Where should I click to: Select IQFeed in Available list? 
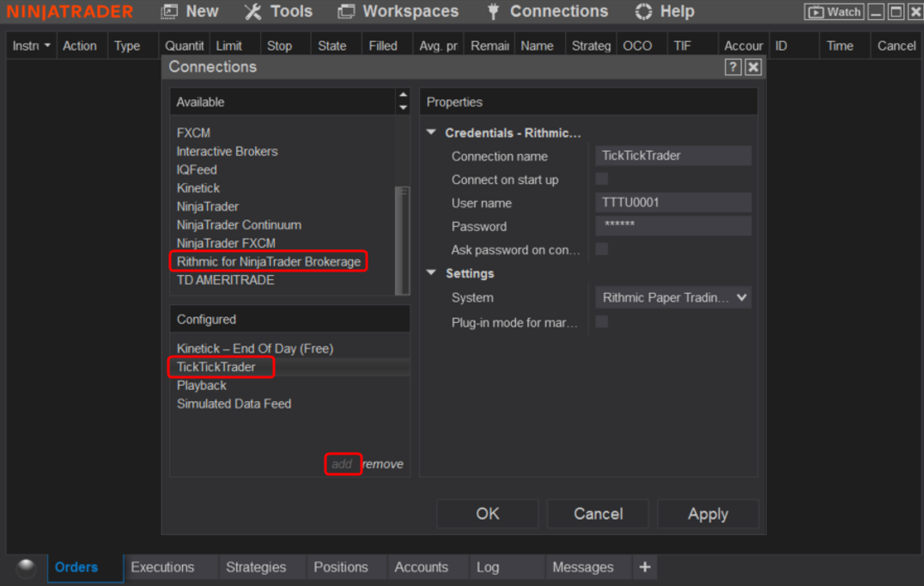click(197, 170)
